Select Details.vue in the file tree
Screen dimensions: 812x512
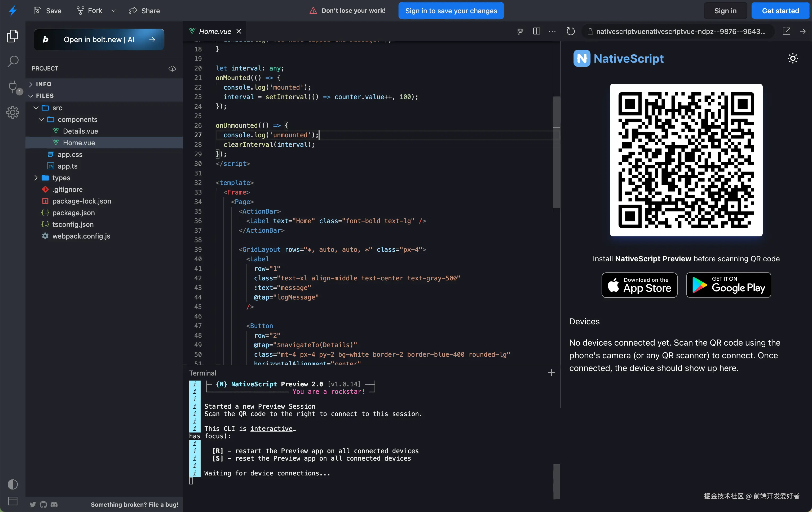(x=80, y=131)
